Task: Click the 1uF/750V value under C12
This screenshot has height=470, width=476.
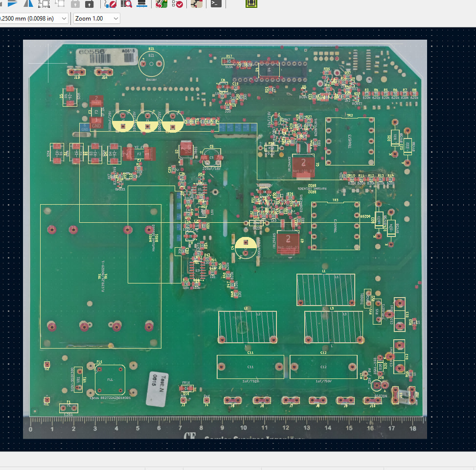Action: click(323, 381)
